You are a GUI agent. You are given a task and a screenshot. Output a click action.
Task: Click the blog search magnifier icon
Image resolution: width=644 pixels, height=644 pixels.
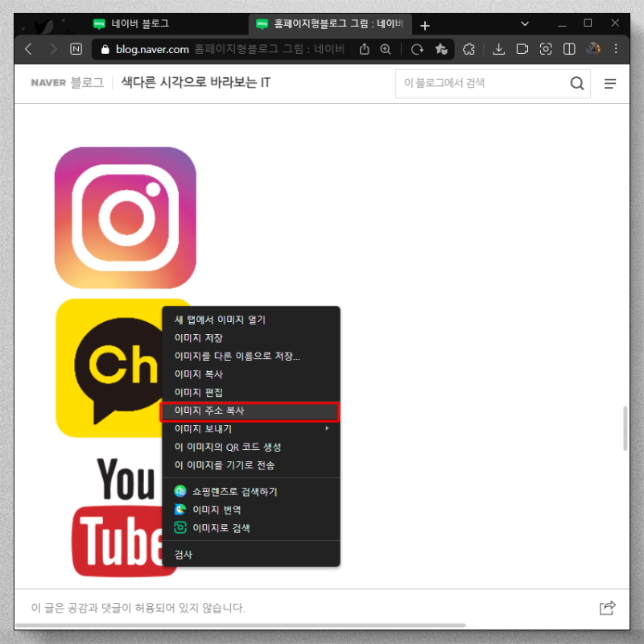(x=577, y=84)
